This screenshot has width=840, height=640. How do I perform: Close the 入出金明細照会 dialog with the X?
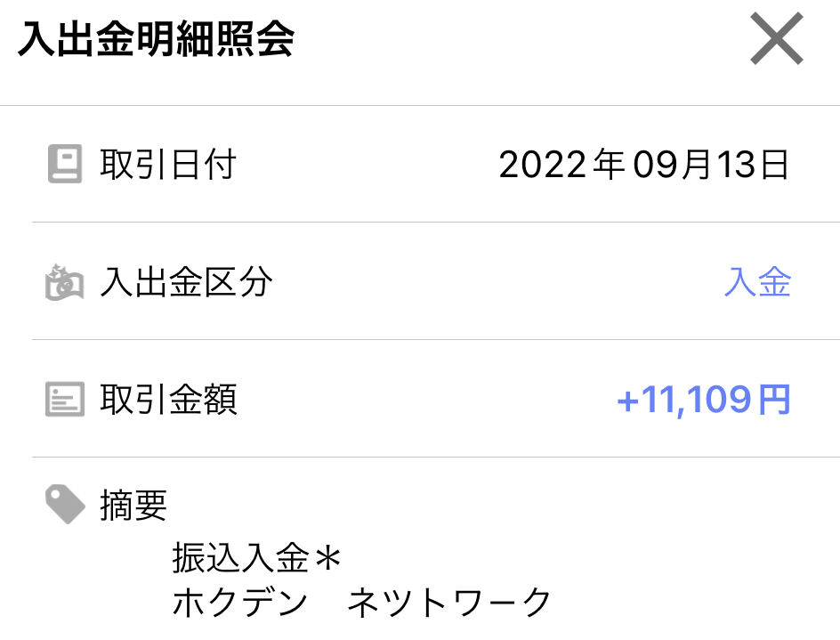click(x=776, y=38)
